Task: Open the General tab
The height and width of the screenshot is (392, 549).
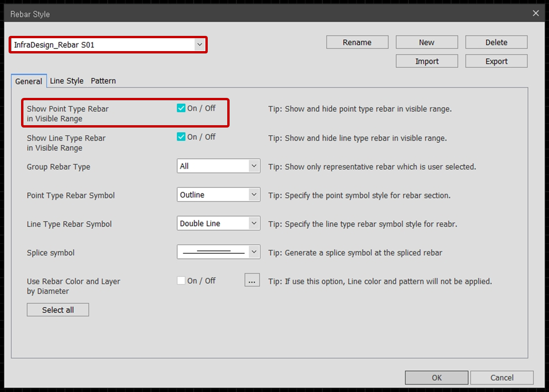Action: pyautogui.click(x=29, y=81)
